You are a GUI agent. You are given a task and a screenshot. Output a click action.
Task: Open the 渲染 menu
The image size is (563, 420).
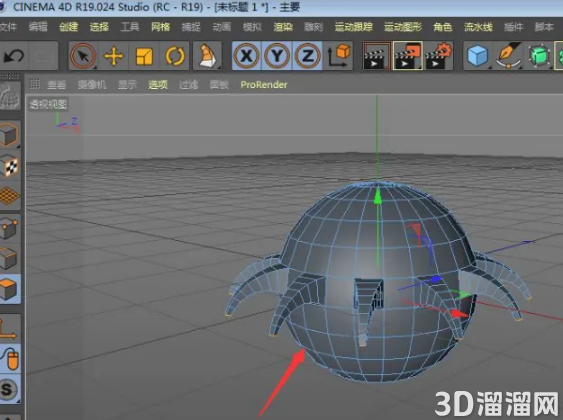(x=283, y=27)
